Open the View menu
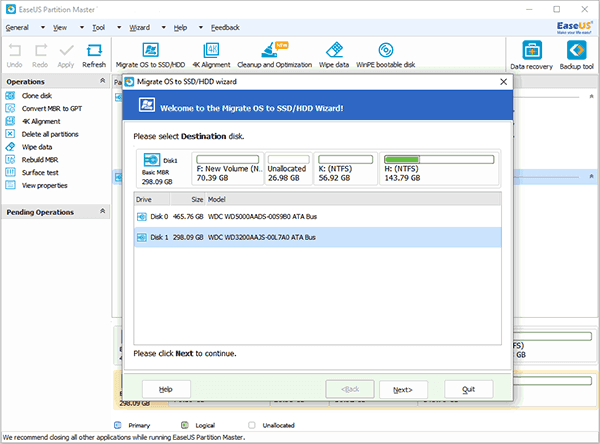 pos(60,28)
